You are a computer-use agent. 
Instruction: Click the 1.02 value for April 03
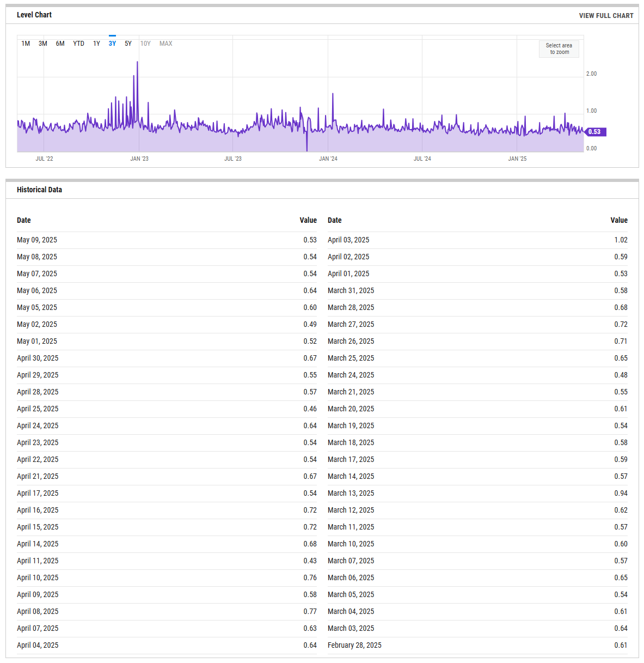click(x=621, y=240)
